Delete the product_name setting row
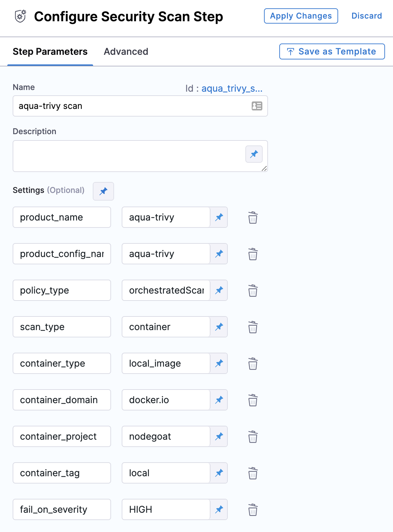This screenshot has height=532, width=393. [x=253, y=218]
